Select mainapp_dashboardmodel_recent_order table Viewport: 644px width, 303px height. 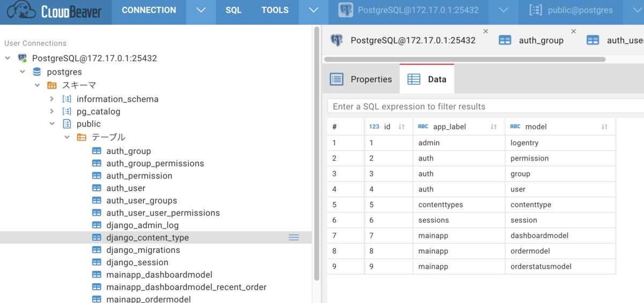click(186, 287)
